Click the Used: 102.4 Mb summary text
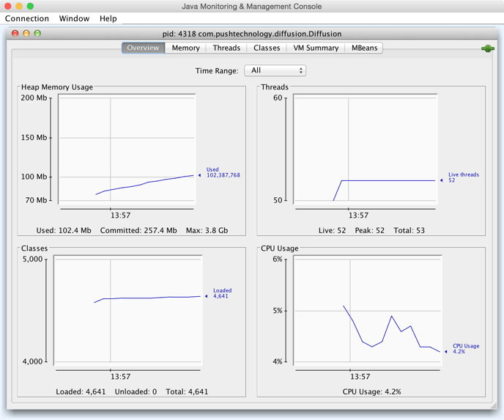 (64, 231)
